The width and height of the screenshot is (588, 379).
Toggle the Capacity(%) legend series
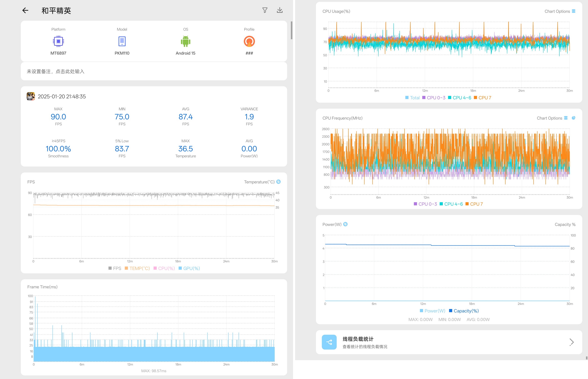tap(464, 311)
